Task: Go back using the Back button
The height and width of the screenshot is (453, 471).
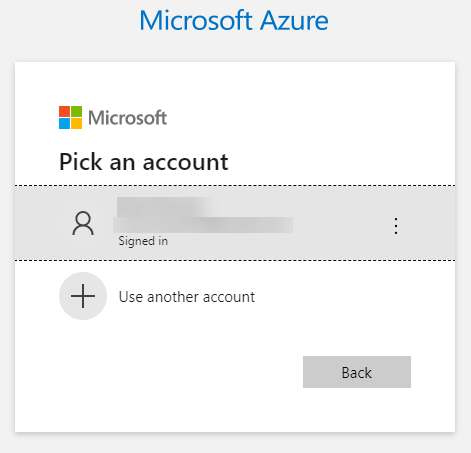Action: 357,372
